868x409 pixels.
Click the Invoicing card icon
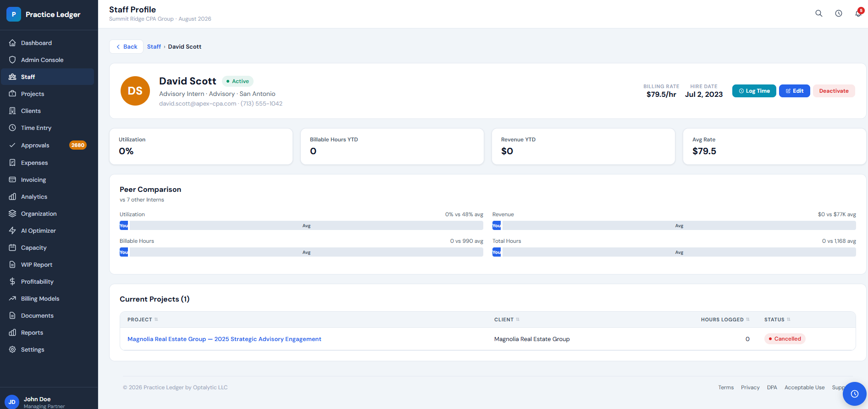[12, 179]
